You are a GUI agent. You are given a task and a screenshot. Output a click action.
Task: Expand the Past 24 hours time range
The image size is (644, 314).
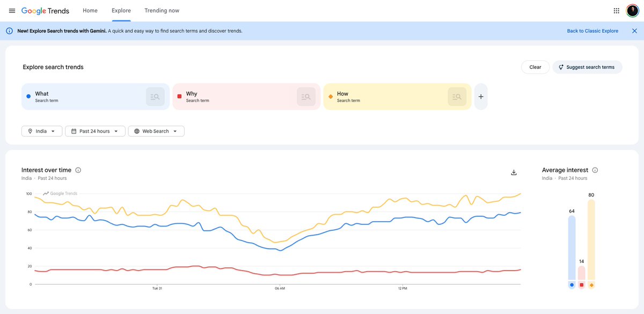point(95,131)
